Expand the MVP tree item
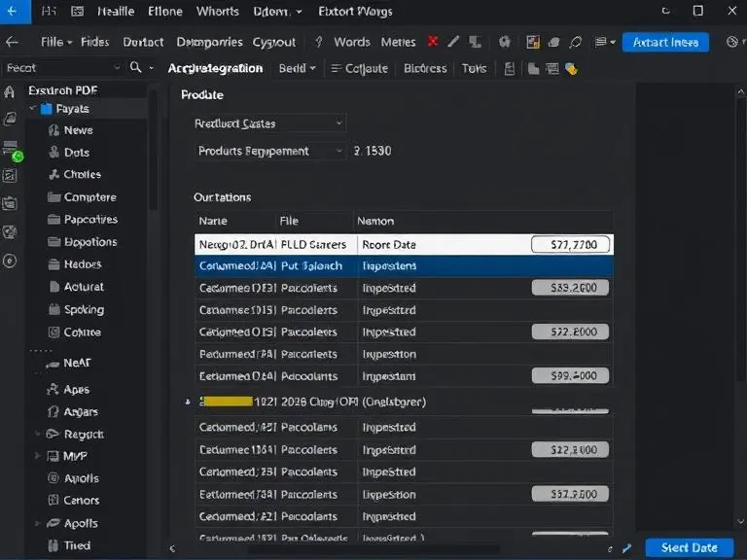 39,455
